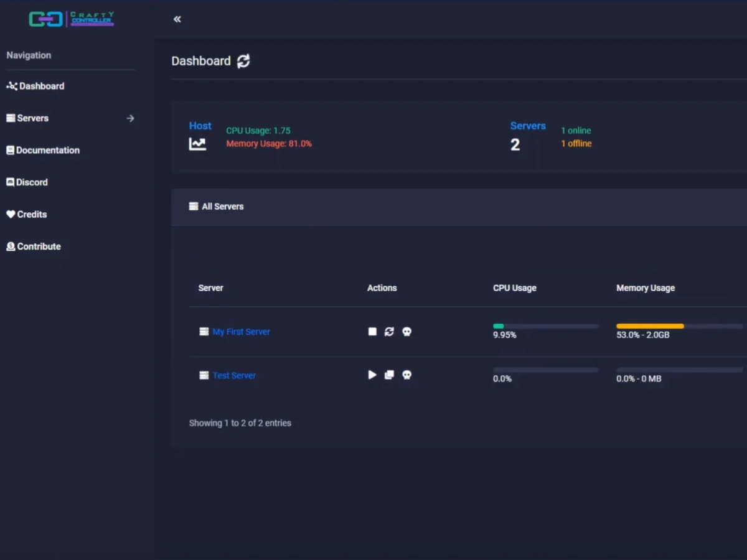Click the Host graph icon

[197, 144]
